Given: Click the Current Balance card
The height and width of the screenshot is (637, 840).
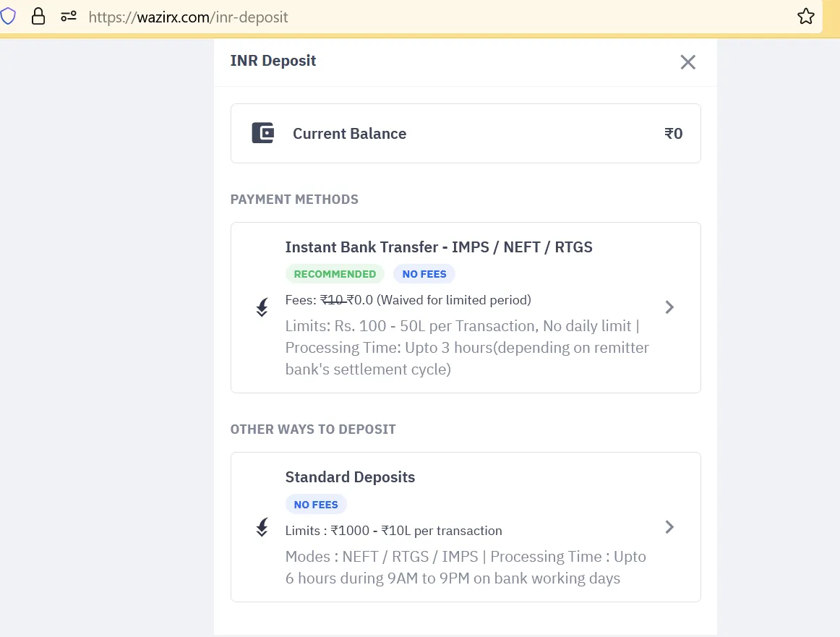Looking at the screenshot, I should tap(466, 133).
